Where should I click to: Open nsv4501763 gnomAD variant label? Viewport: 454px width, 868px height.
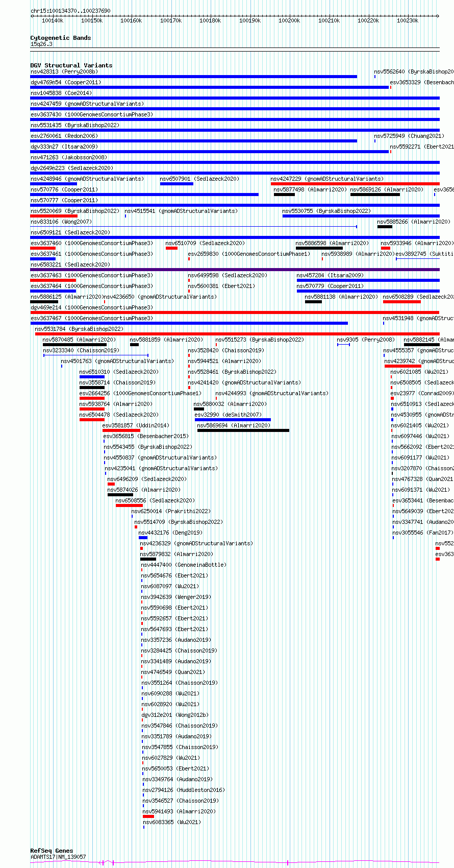tap(117, 361)
